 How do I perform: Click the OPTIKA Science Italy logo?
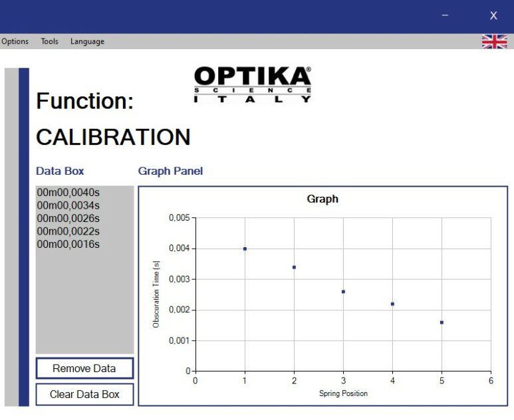252,84
